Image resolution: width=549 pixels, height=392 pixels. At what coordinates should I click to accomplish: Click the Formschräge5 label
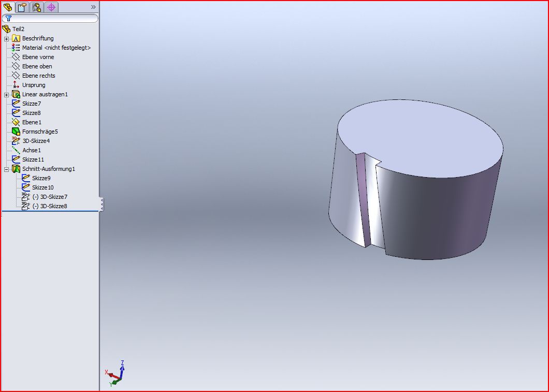point(40,132)
